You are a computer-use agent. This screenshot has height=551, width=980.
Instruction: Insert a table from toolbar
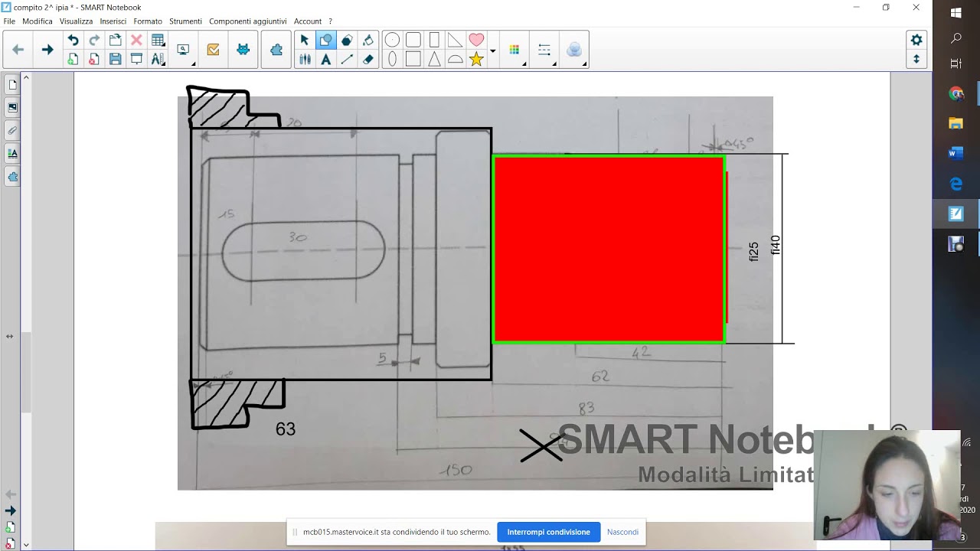[x=158, y=41]
